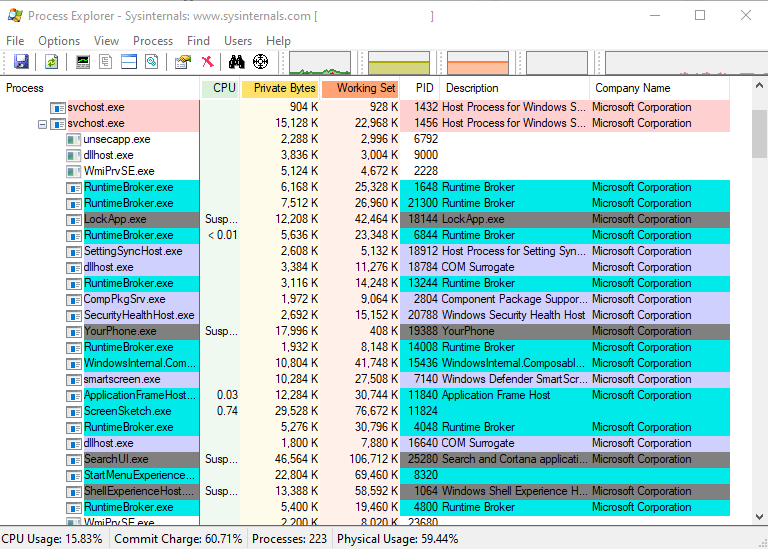Screen dimensions: 768x549
Task: Open the Users menu
Action: pos(238,41)
